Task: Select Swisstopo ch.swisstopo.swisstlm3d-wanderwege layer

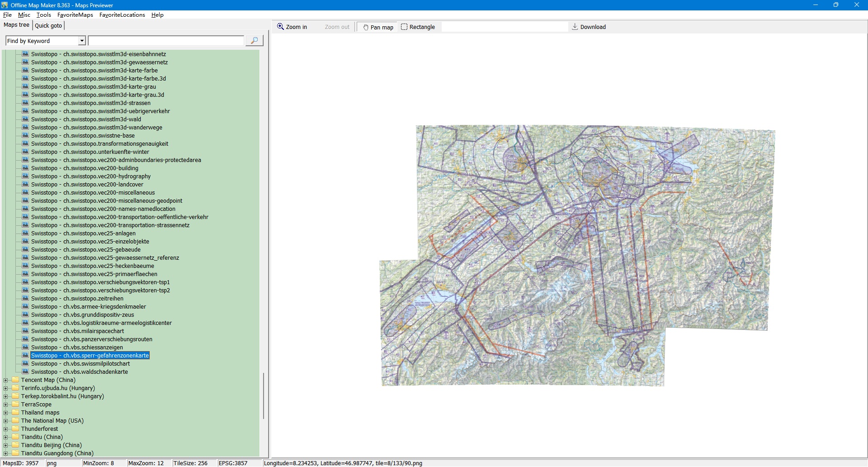Action: 96,128
